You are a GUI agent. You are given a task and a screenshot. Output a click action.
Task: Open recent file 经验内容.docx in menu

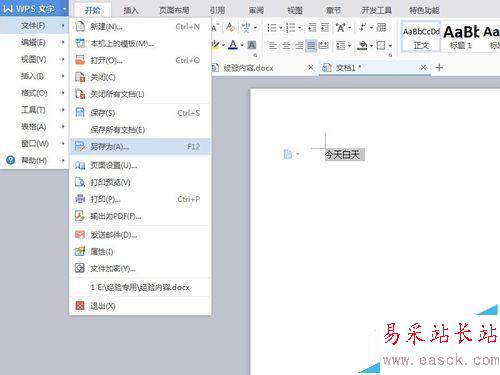click(140, 287)
